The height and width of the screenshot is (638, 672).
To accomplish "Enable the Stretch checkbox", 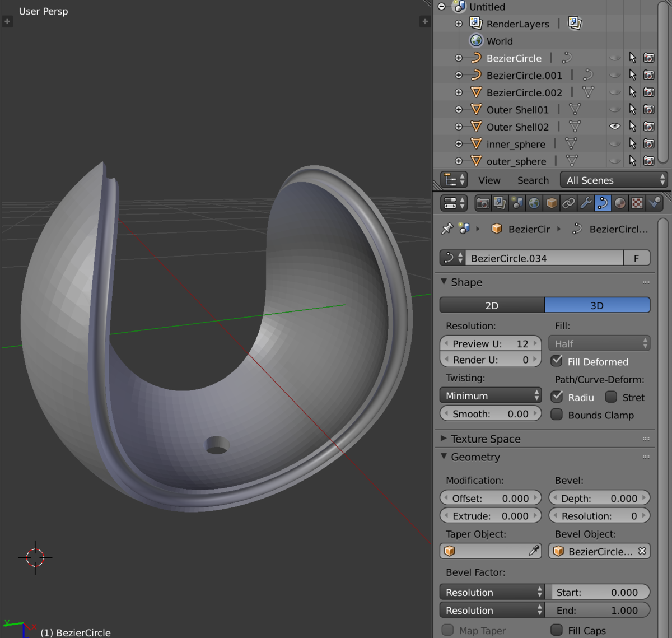I will (x=611, y=397).
